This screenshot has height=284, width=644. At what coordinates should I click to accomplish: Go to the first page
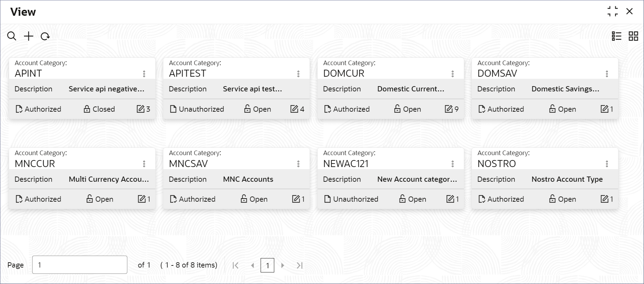[x=236, y=265]
